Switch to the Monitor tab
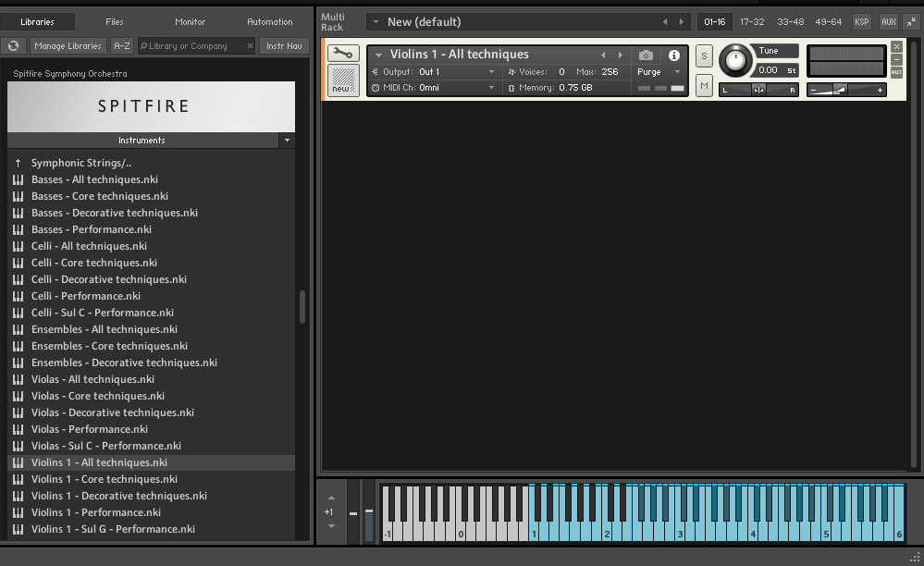 point(191,22)
